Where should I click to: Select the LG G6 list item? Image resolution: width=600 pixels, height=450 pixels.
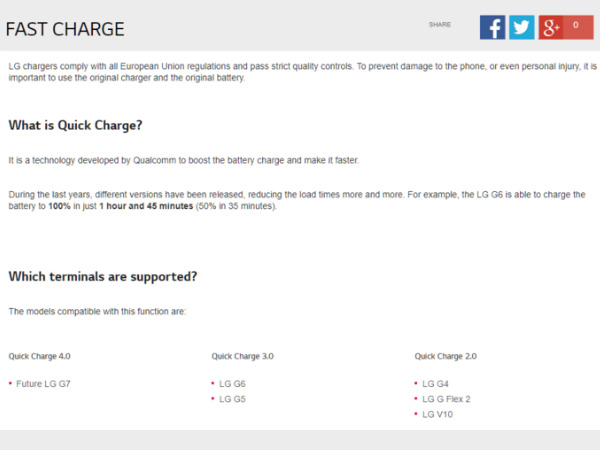pos(232,383)
